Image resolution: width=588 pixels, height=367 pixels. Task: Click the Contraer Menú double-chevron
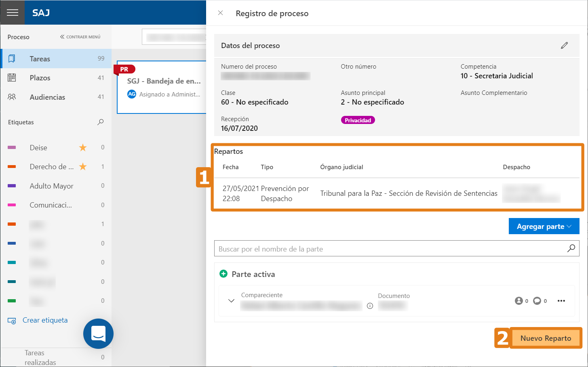pyautogui.click(x=62, y=37)
